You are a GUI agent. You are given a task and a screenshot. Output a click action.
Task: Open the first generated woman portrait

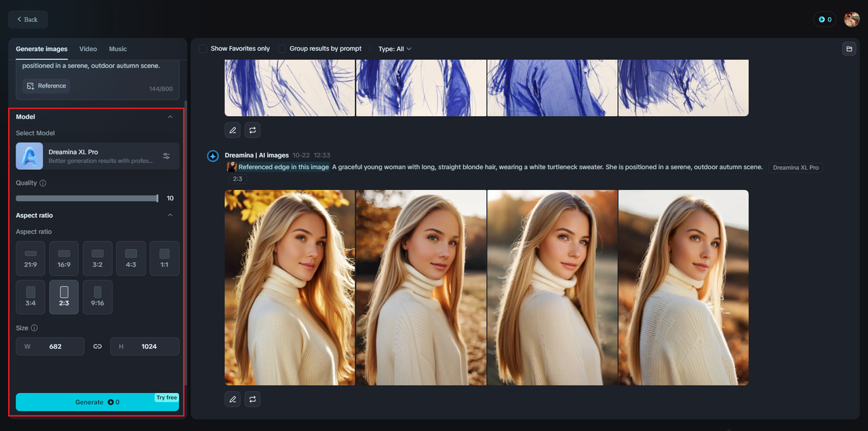290,288
